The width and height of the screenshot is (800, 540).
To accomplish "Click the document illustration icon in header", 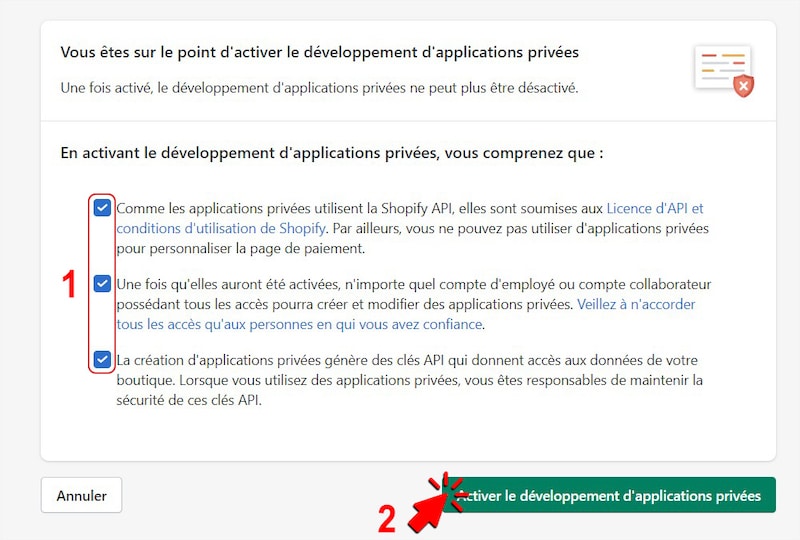I will pos(720,67).
